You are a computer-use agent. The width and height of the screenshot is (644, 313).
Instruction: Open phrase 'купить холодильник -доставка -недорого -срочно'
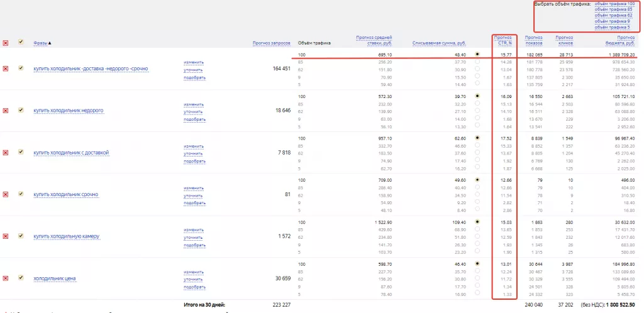(x=91, y=69)
